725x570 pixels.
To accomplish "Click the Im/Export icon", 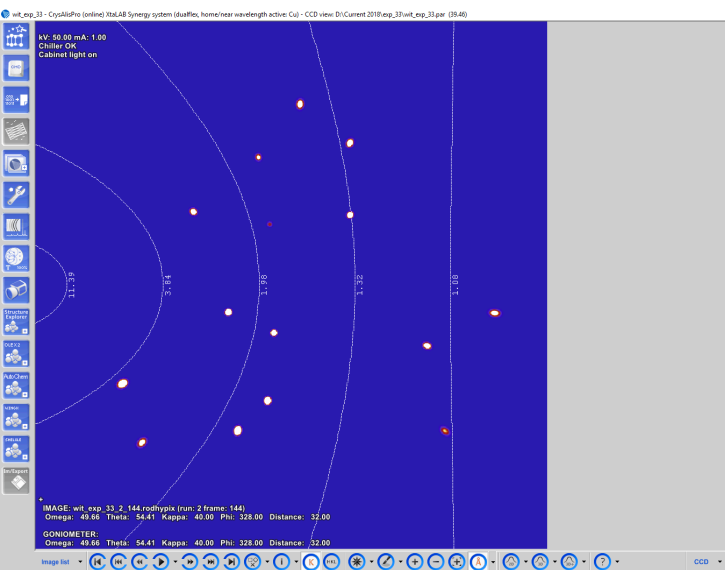I will pos(16,479).
